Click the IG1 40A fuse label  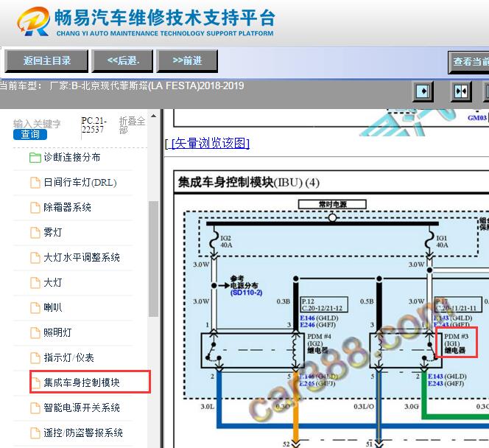pyautogui.click(x=442, y=242)
